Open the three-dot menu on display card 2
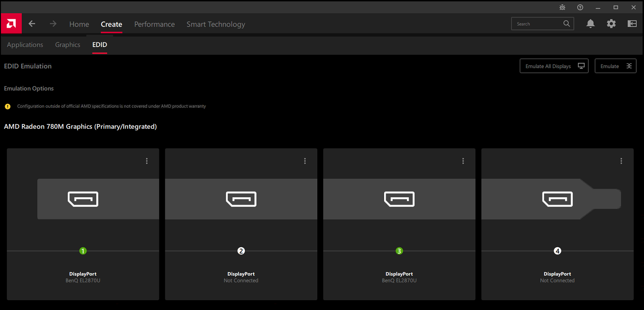Image resolution: width=644 pixels, height=310 pixels. [305, 161]
